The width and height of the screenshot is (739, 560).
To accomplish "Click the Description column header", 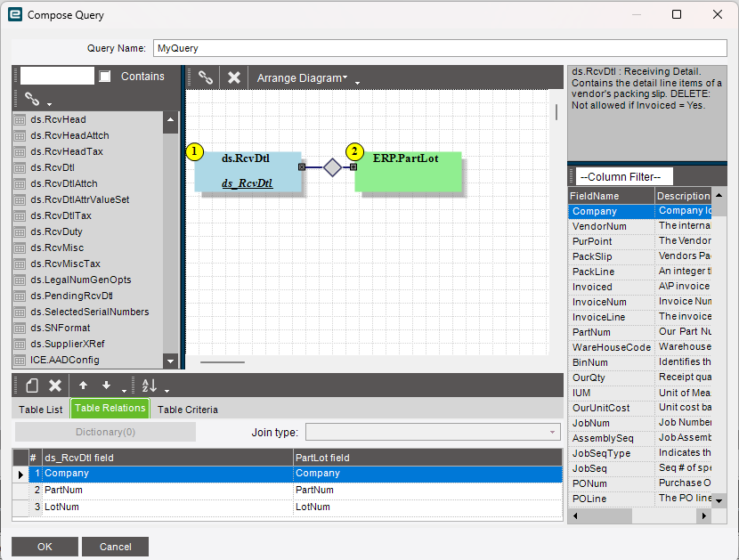I will (x=683, y=196).
